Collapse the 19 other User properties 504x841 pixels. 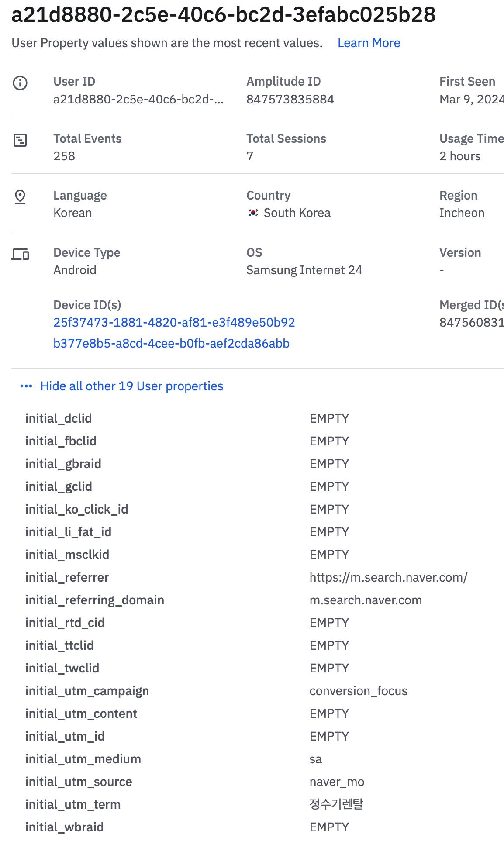131,386
